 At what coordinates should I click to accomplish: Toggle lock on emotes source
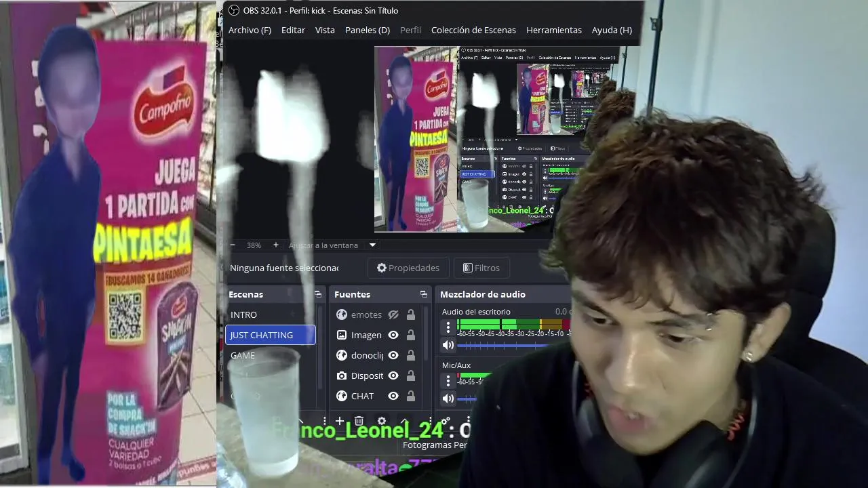tap(411, 314)
